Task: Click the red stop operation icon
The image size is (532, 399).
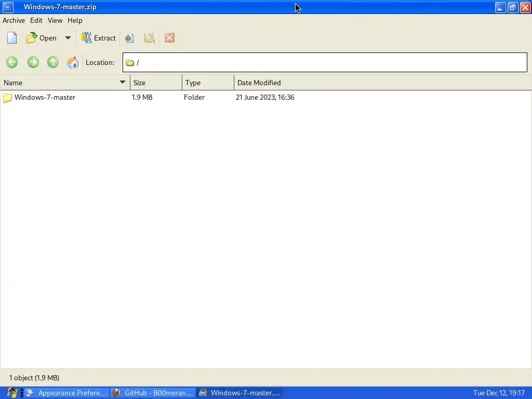Action: click(170, 38)
